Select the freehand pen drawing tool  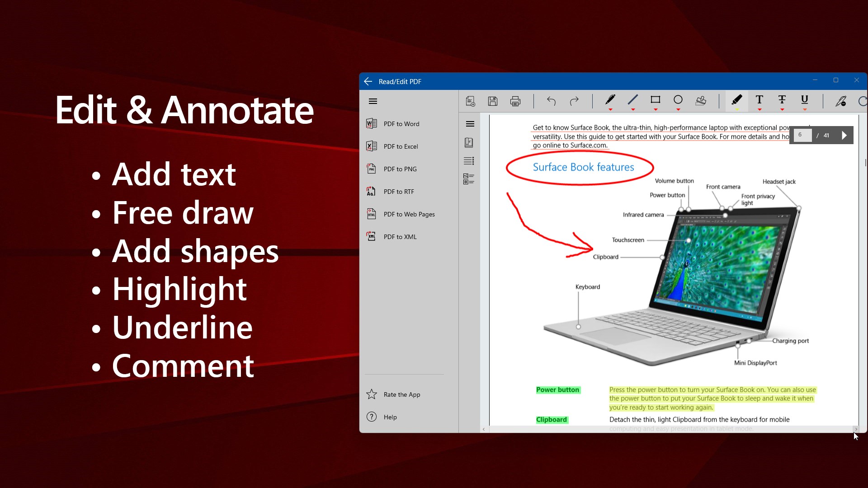(610, 100)
